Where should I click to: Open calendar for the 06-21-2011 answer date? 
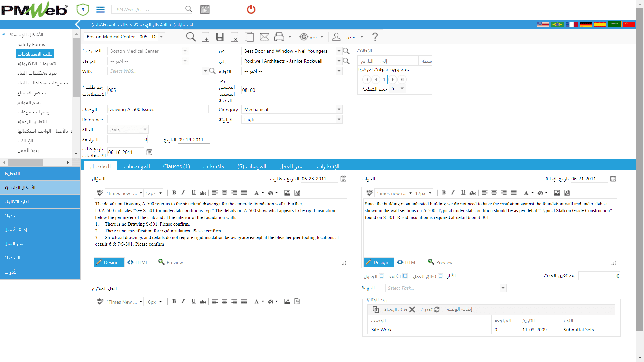tap(613, 179)
